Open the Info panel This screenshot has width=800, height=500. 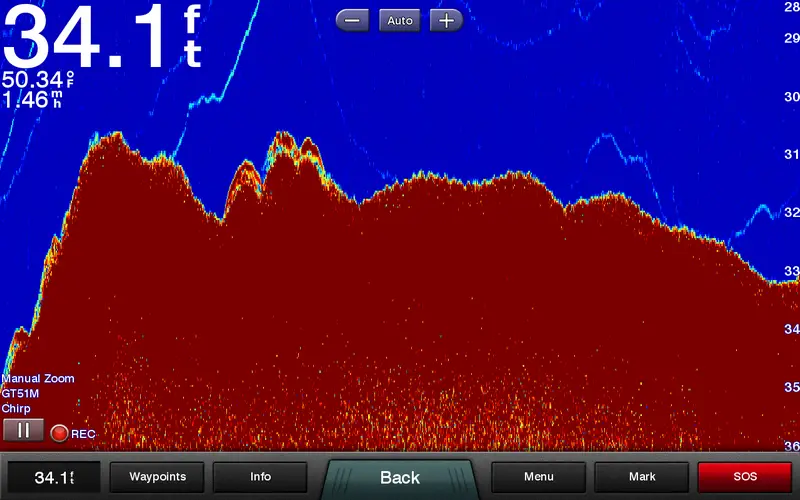(x=260, y=477)
